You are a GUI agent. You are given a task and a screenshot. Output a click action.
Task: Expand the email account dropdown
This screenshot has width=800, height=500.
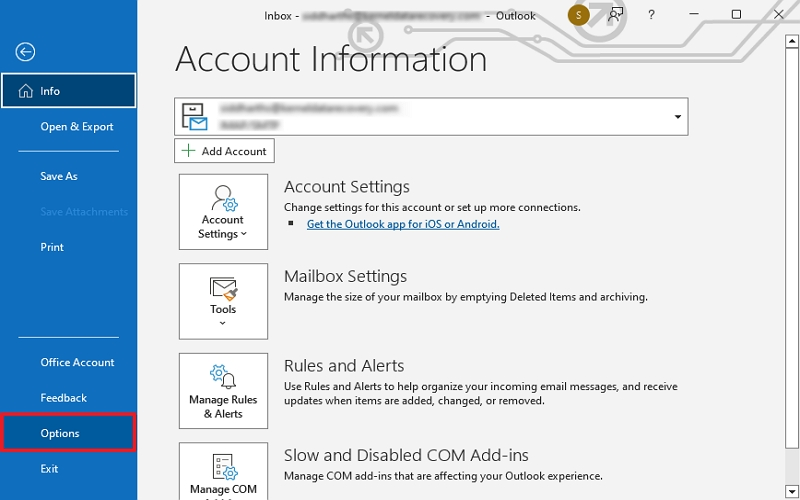tap(677, 117)
